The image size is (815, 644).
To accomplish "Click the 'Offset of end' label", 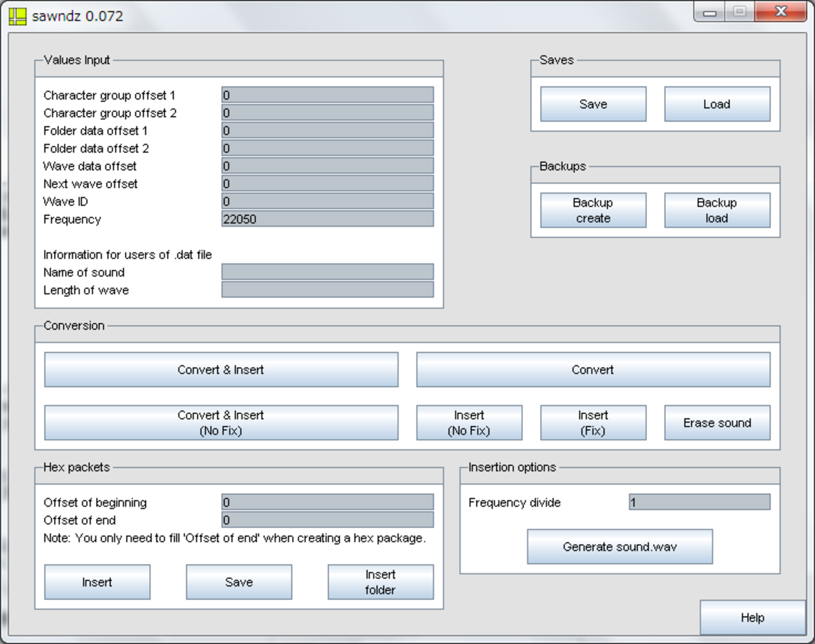I will [80, 520].
